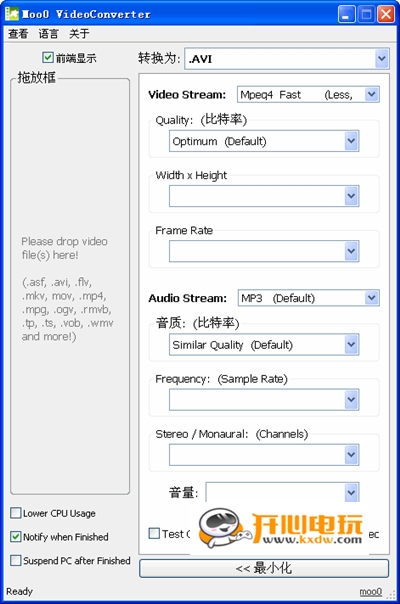Open the 关于 menu

tap(79, 34)
